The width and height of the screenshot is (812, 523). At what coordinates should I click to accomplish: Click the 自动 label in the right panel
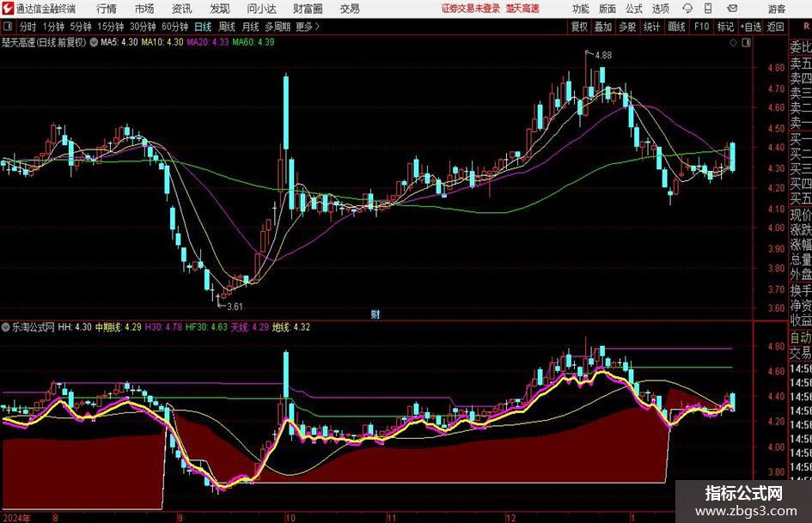801,338
